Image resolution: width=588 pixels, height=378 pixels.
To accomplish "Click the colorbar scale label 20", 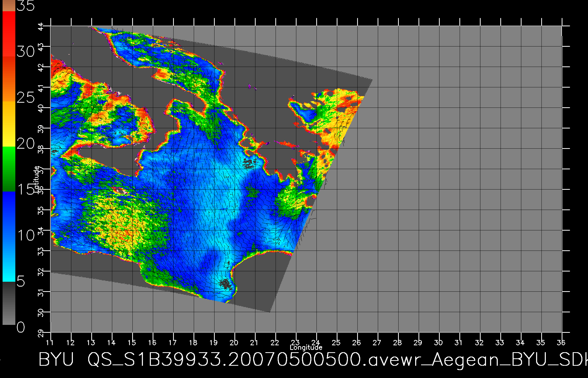I will tap(26, 144).
